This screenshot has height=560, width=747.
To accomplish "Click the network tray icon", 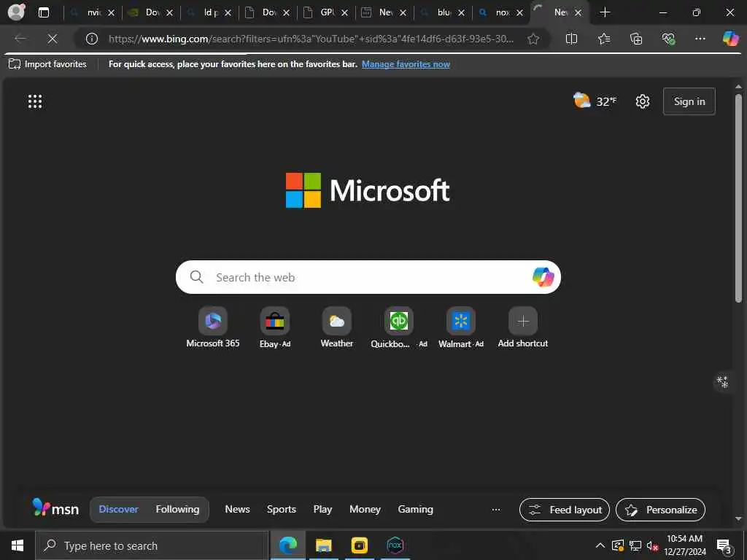I will (635, 546).
